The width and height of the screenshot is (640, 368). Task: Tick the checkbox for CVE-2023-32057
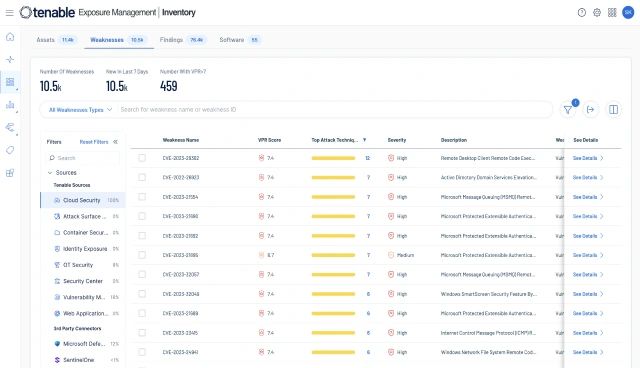tap(142, 274)
